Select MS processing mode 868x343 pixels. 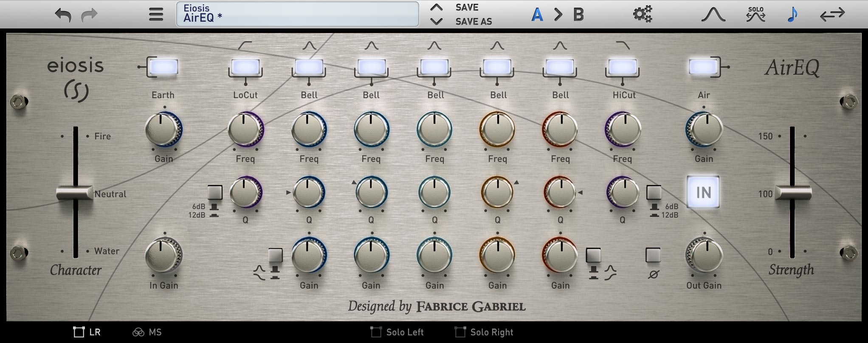coord(147,332)
